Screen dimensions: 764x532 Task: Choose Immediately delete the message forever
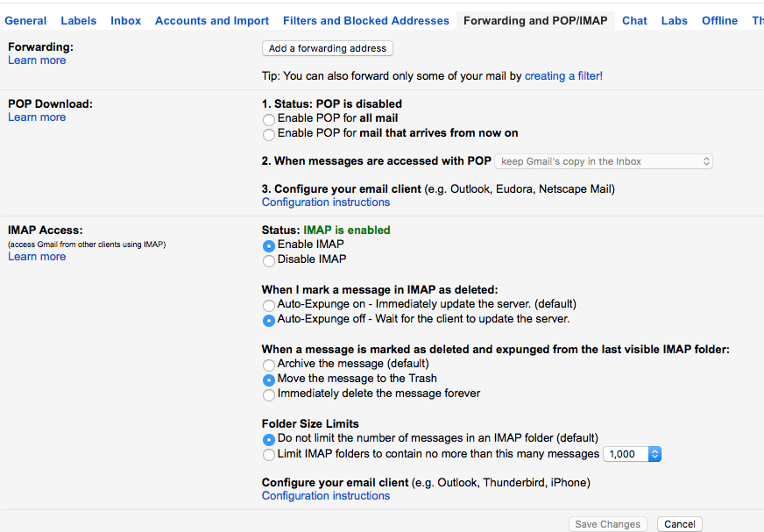269,394
